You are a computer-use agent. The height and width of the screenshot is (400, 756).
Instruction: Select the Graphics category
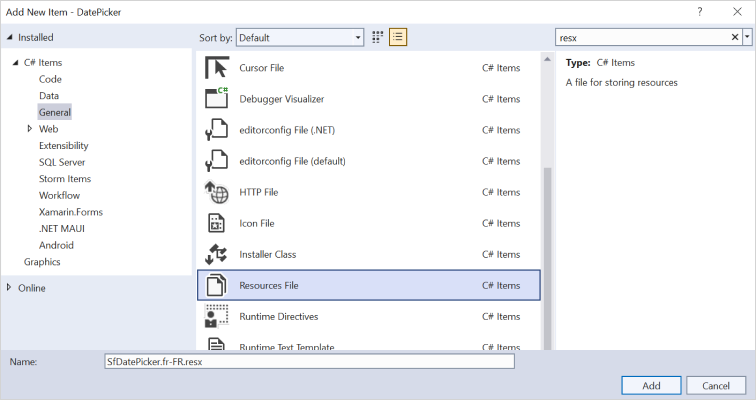coord(42,262)
